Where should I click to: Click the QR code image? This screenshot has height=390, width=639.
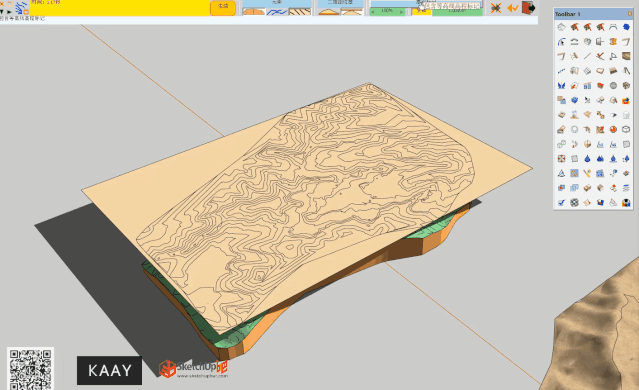pyautogui.click(x=30, y=368)
